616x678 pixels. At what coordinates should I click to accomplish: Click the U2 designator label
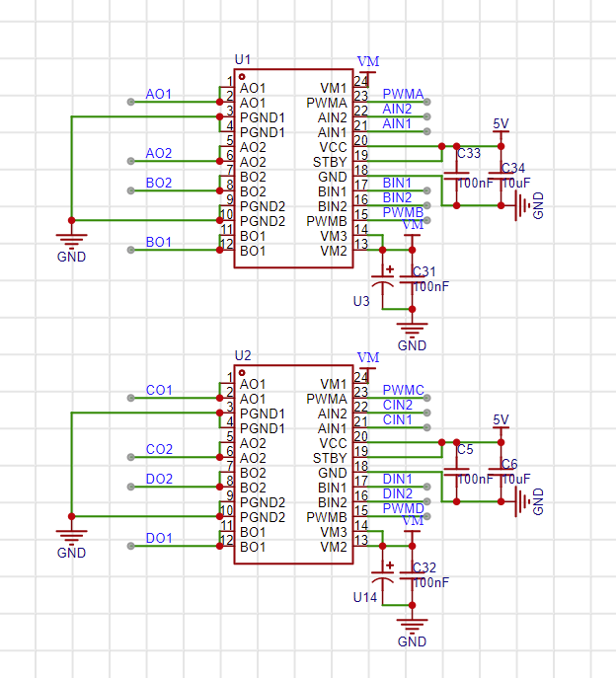pyautogui.click(x=243, y=355)
